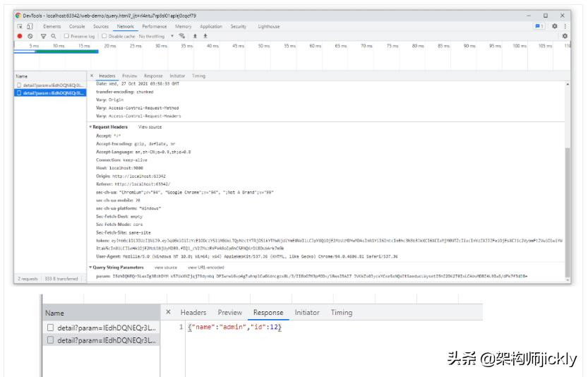Open the network search magnifier

coord(54,36)
